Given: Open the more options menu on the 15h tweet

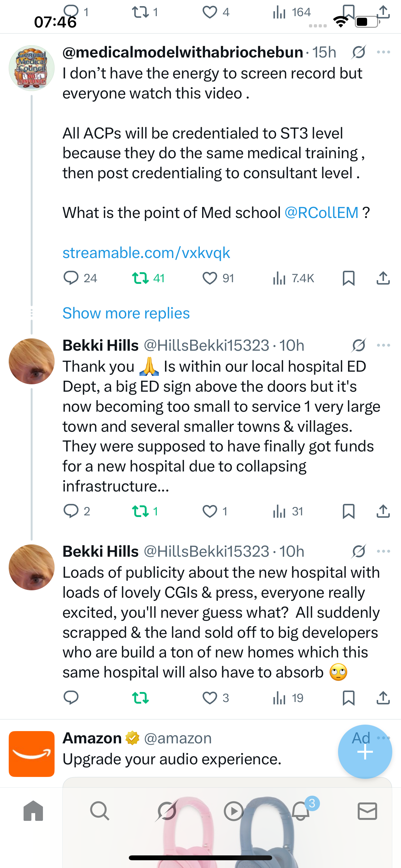Looking at the screenshot, I should click(384, 52).
